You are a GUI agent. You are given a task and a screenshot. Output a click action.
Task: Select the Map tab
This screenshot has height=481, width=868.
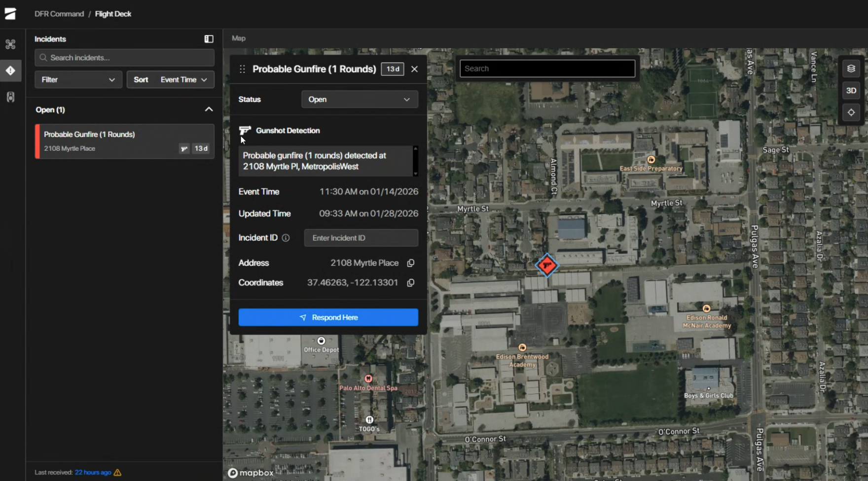[x=239, y=38]
